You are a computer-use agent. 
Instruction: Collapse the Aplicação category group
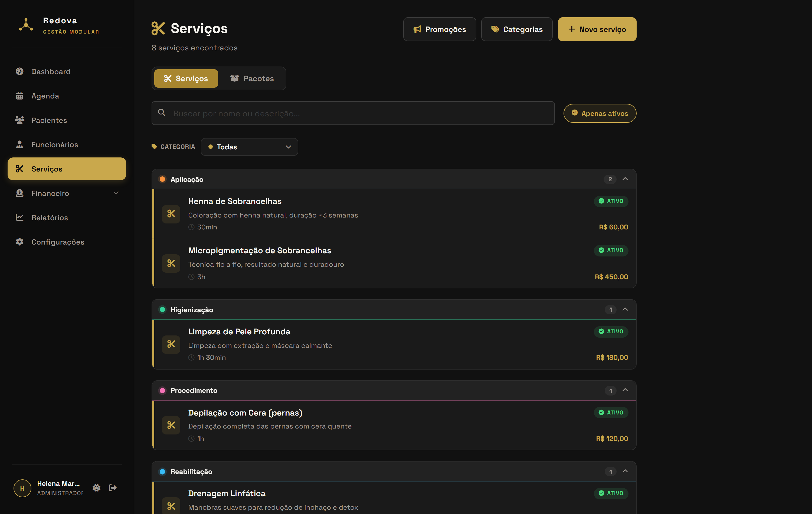coord(625,179)
